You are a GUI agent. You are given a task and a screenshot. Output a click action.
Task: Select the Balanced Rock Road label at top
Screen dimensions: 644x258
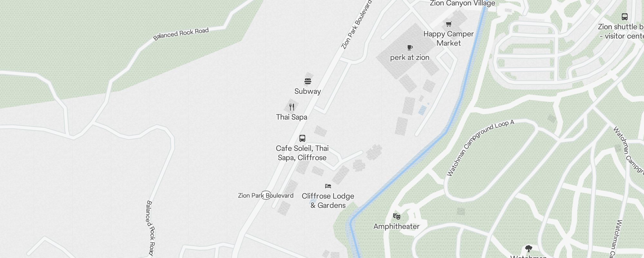click(181, 34)
